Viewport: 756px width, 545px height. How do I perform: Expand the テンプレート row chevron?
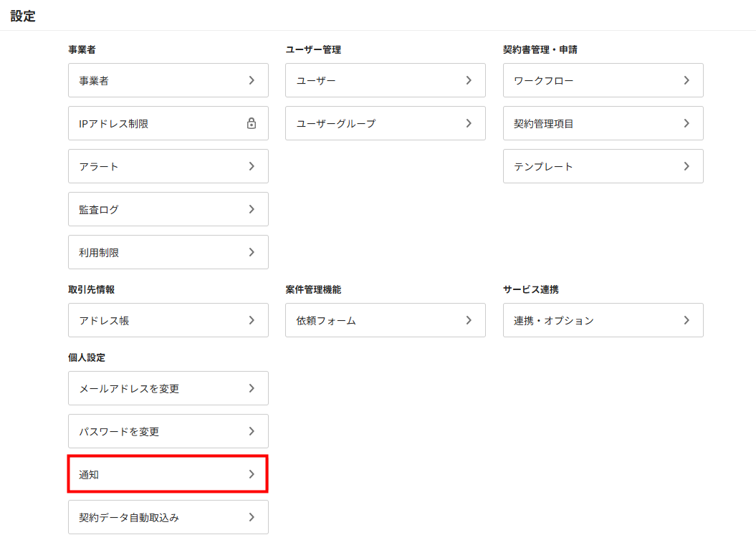pyautogui.click(x=686, y=166)
